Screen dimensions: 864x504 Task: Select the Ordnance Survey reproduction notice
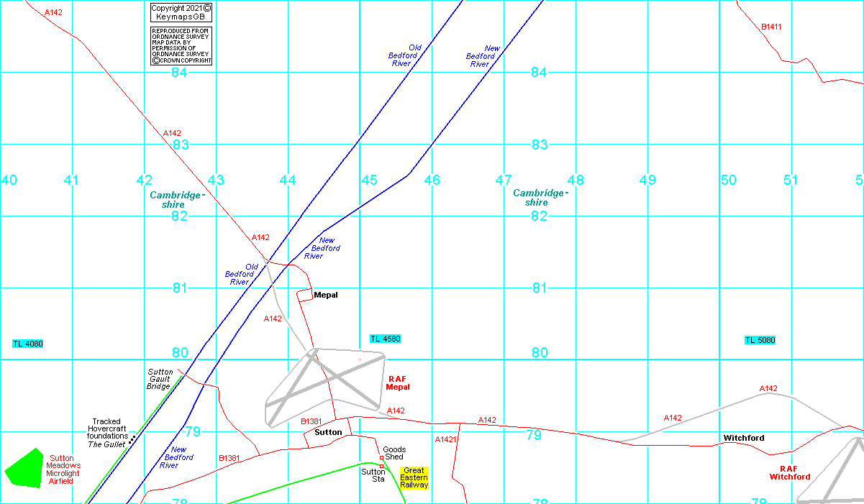(181, 46)
